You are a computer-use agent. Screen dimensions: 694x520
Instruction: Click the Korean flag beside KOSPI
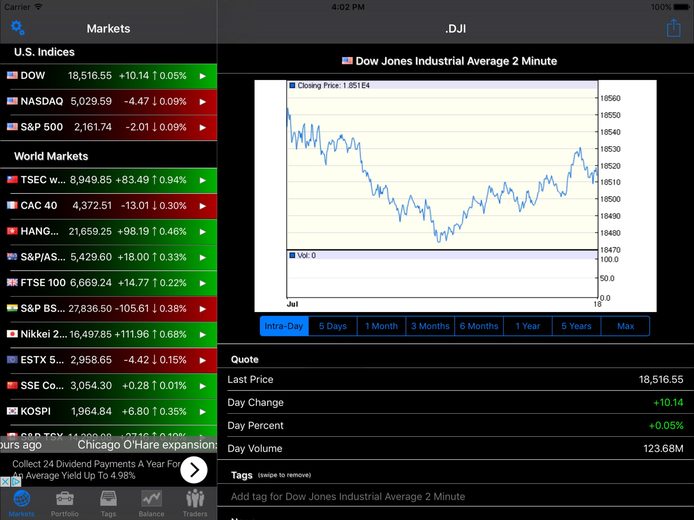tap(12, 411)
